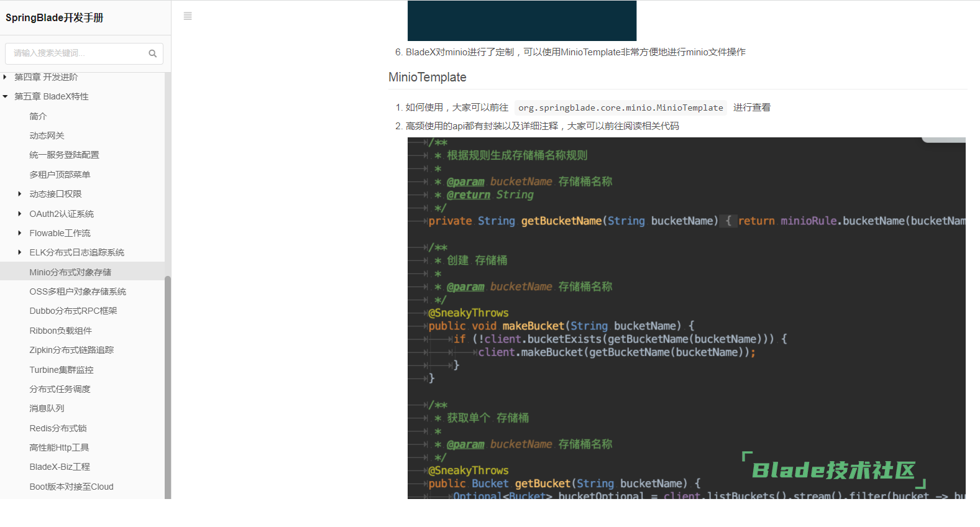Viewport: 980px width, 527px height.
Task: Click the search magnifier icon
Action: tap(152, 53)
